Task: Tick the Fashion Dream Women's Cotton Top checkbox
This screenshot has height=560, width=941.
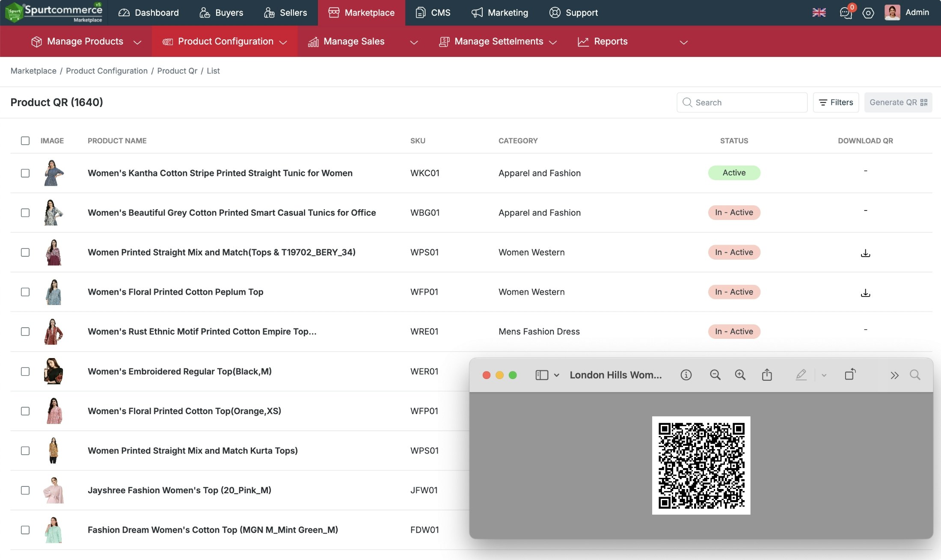Action: (x=25, y=530)
